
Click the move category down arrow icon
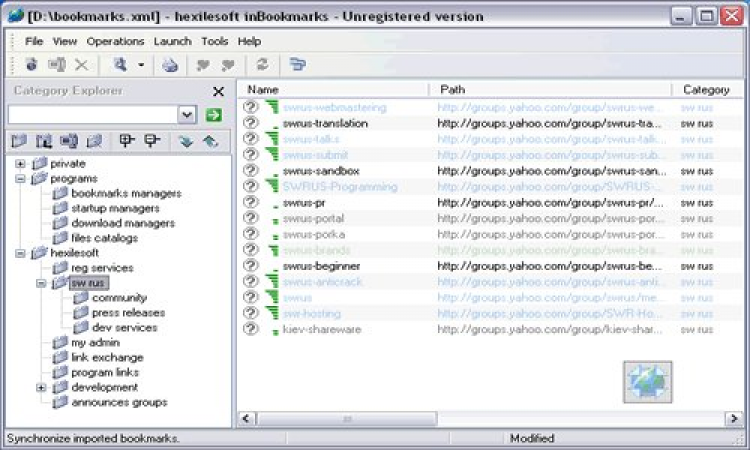pos(186,141)
